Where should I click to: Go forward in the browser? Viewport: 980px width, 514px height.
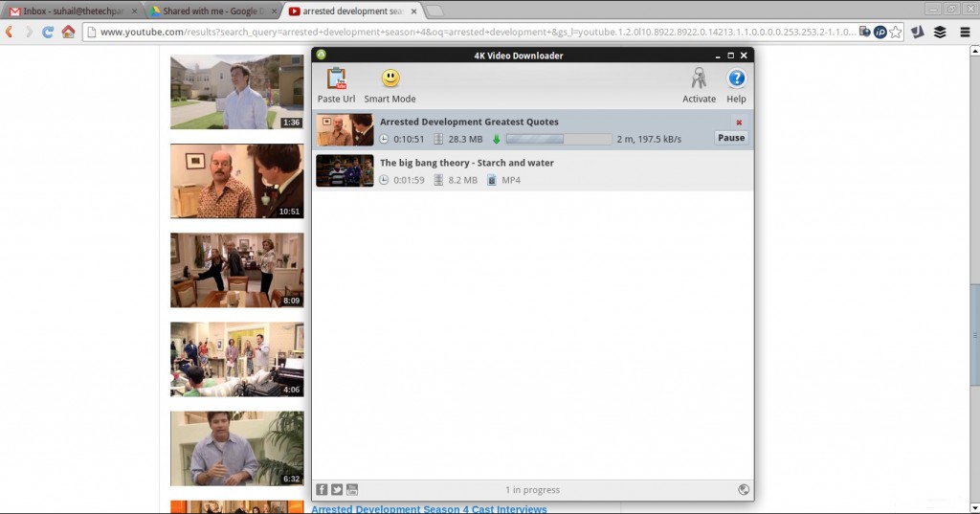pyautogui.click(x=29, y=32)
